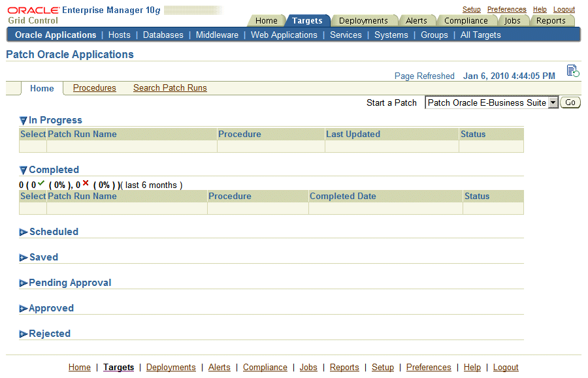Click the footer Jobs link
Viewport: 588px width, 378px height.
(x=308, y=367)
